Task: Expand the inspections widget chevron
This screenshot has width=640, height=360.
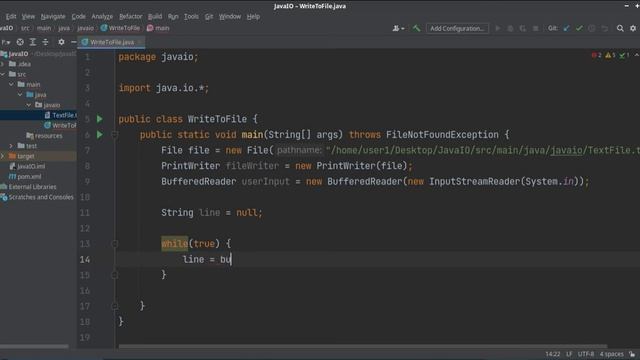Action: pyautogui.click(x=636, y=55)
